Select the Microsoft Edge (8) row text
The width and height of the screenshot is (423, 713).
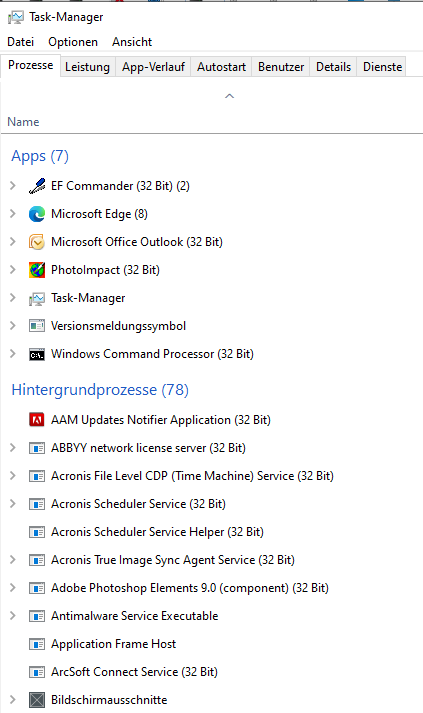click(99, 214)
